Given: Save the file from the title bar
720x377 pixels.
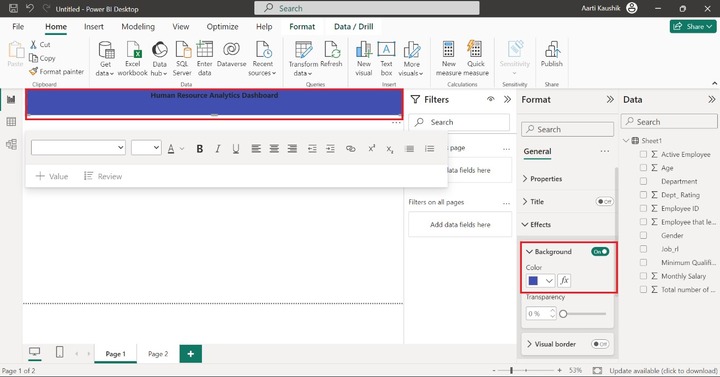Looking at the screenshot, I should tap(13, 8).
